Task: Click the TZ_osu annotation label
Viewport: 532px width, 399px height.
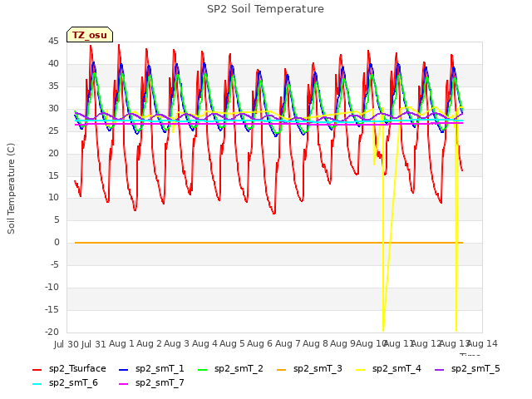Action: tap(90, 35)
